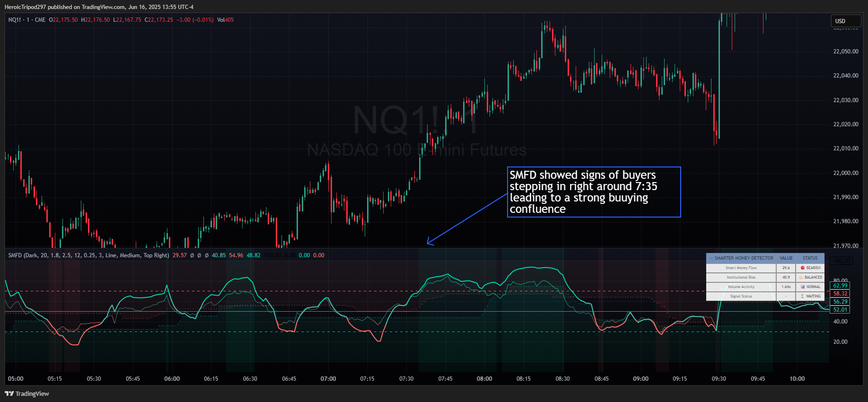Viewport: 868px width, 402px height.
Task: Click the bar chart icon beside NORMAL
Action: tap(803, 287)
